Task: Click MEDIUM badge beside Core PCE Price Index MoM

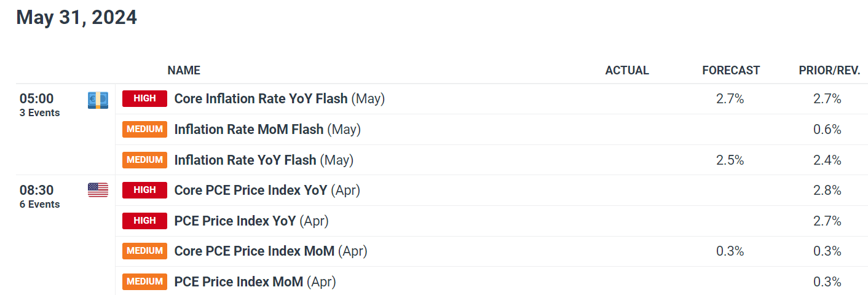Action: click(144, 251)
